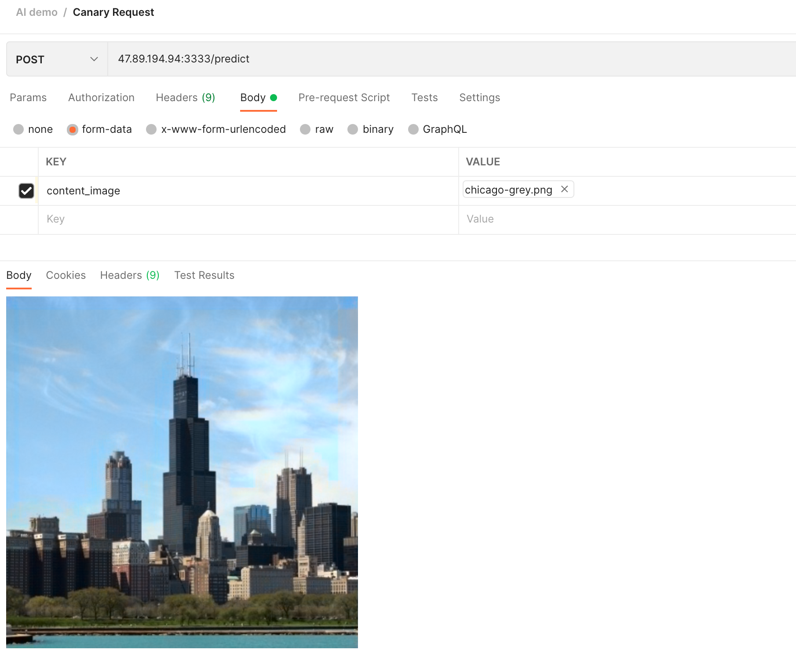Open the request Settings tab
The height and width of the screenshot is (672, 796).
[x=479, y=98]
